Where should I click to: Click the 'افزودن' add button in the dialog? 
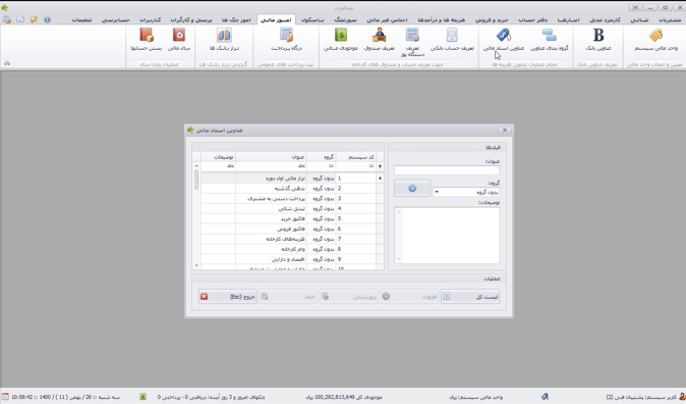(409, 297)
